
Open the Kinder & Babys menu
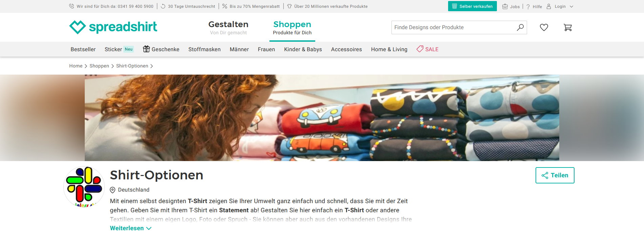pyautogui.click(x=303, y=49)
